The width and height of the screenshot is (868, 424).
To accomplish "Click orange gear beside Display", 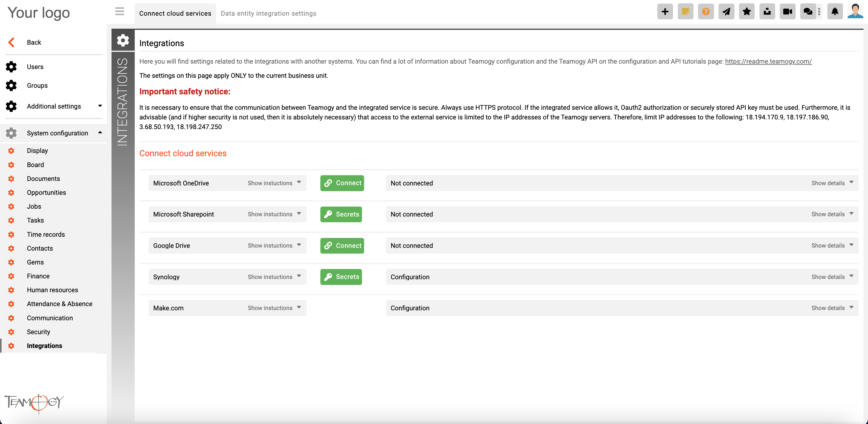I will tap(11, 151).
